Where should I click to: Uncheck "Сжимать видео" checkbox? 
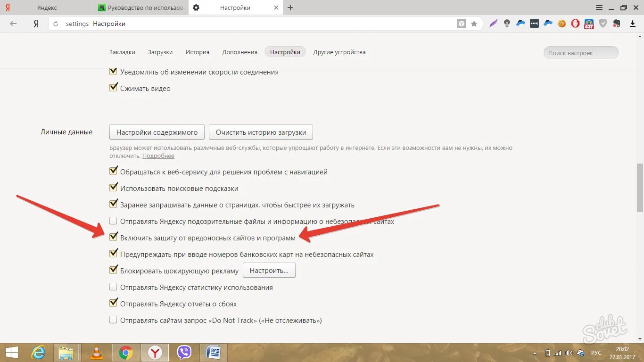(x=113, y=88)
